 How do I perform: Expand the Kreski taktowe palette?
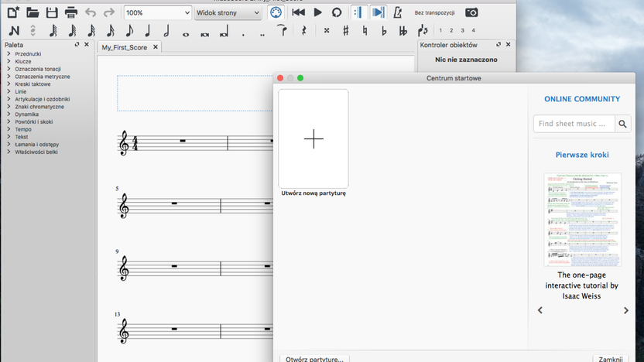(9, 84)
